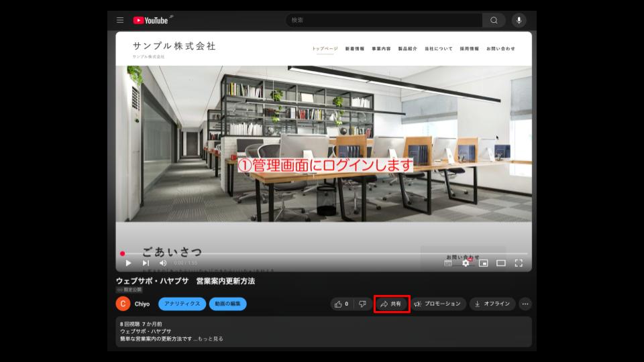
Task: Click the 8 回視聴 7 か月前 text
Action: click(x=141, y=324)
